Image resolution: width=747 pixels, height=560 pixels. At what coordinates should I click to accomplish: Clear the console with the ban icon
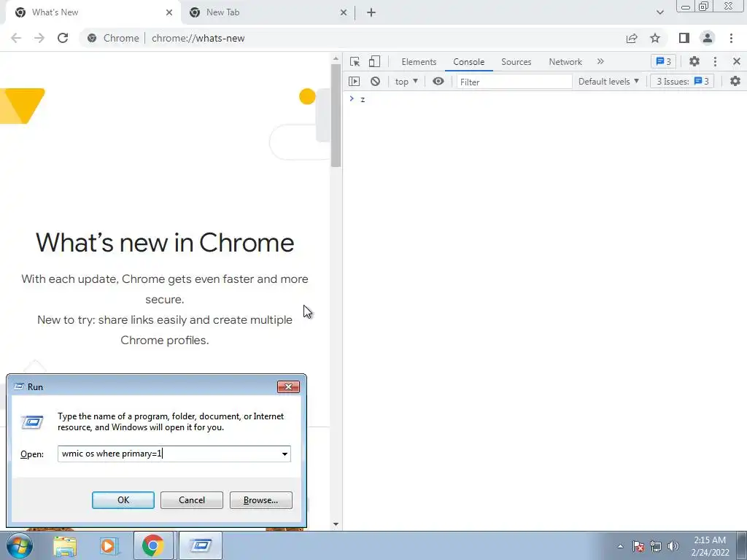376,82
